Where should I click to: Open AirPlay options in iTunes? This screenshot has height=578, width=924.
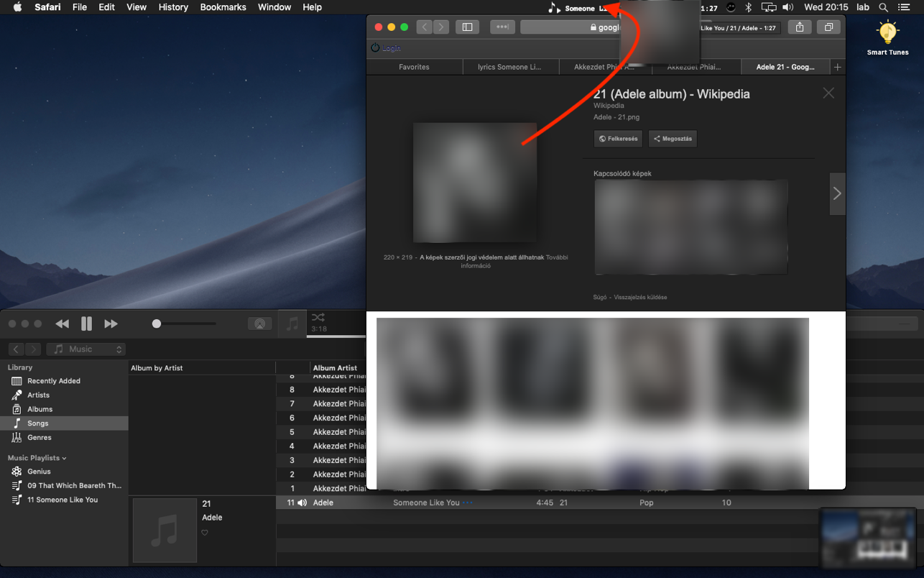click(x=260, y=324)
